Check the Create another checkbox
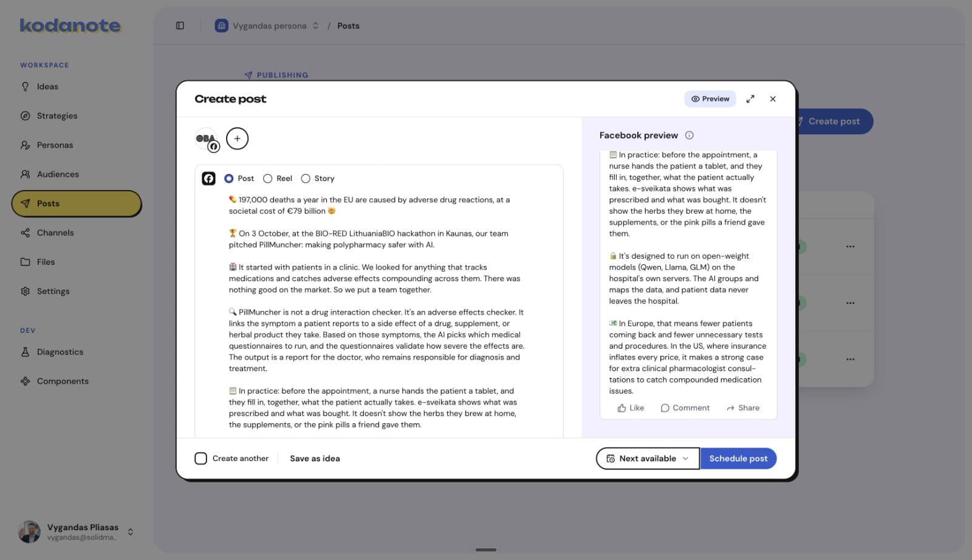The image size is (972, 560). [x=200, y=458]
